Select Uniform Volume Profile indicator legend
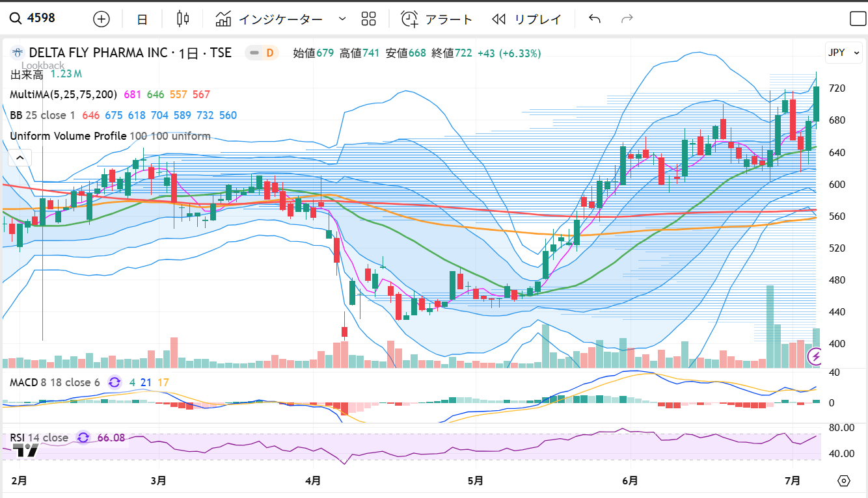This screenshot has width=868, height=498. click(x=110, y=136)
